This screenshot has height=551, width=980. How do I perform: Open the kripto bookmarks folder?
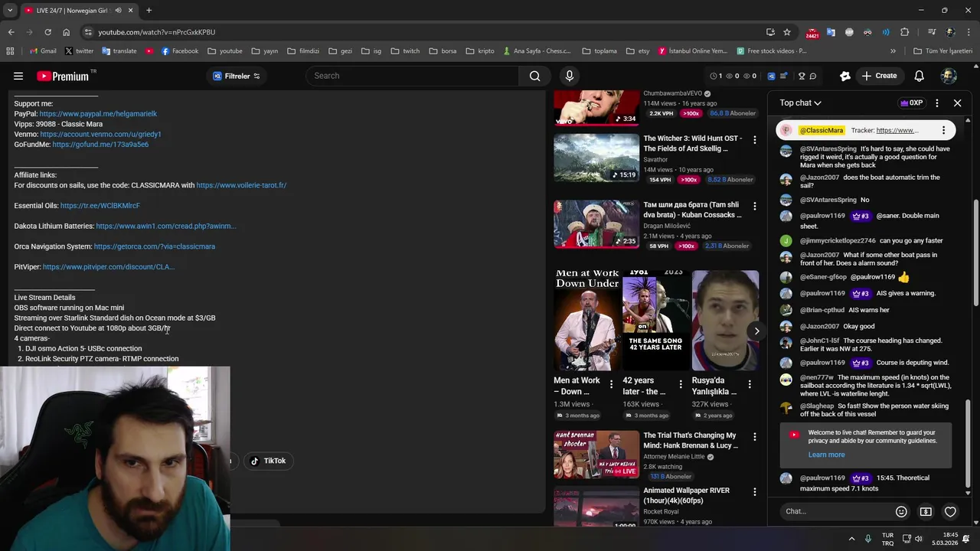coord(479,51)
